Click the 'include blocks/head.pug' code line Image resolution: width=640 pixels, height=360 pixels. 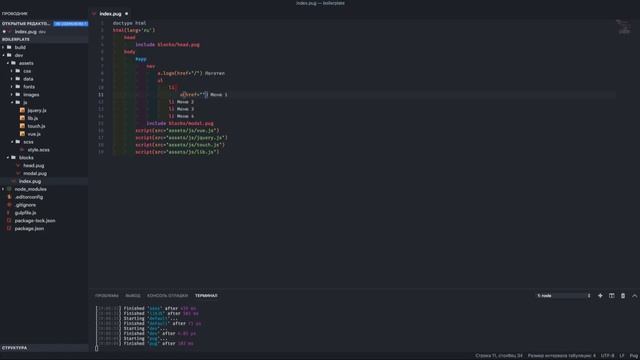[x=167, y=44]
